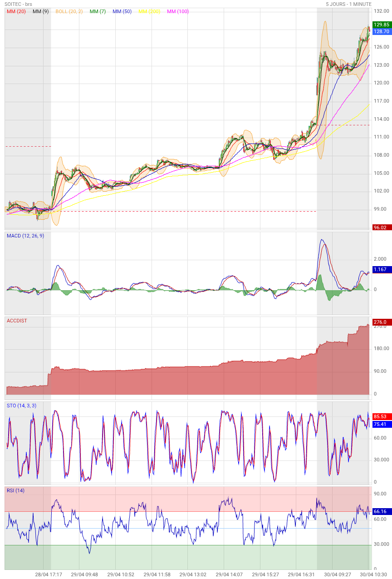Select the 123.00 price axis value
The image size is (392, 579).
[x=382, y=65]
